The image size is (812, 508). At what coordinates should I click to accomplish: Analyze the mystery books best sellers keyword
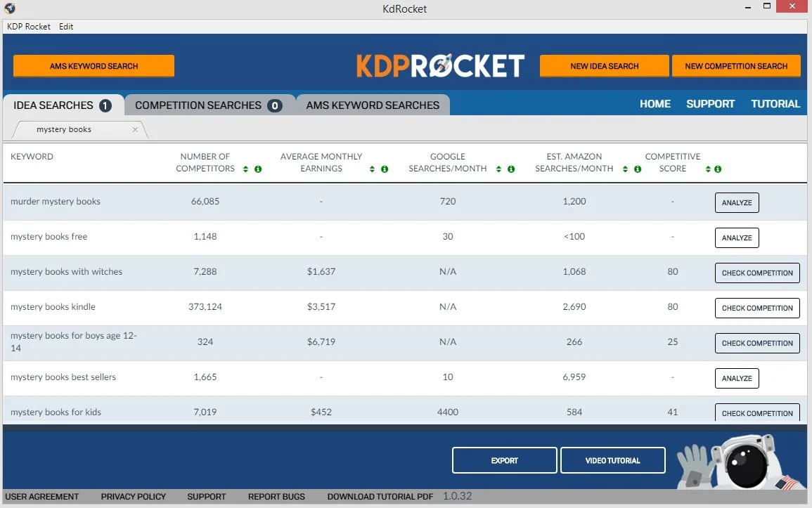tap(737, 379)
